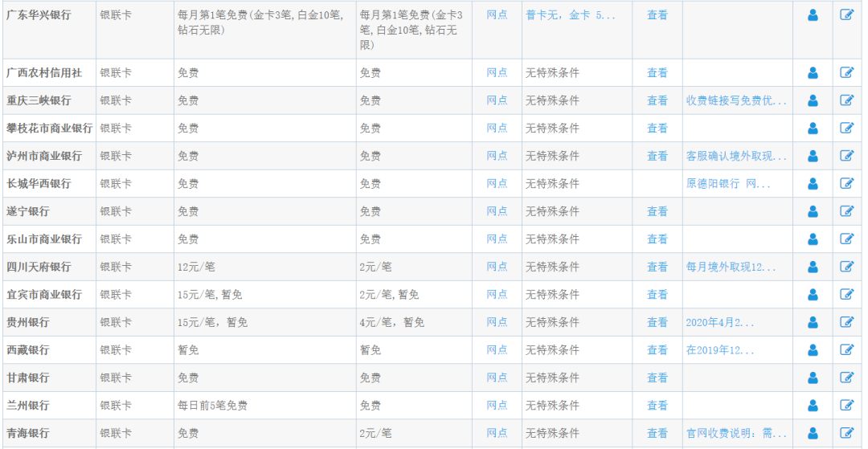
Task: Open note link 每月境外取现12...
Action: point(731,267)
